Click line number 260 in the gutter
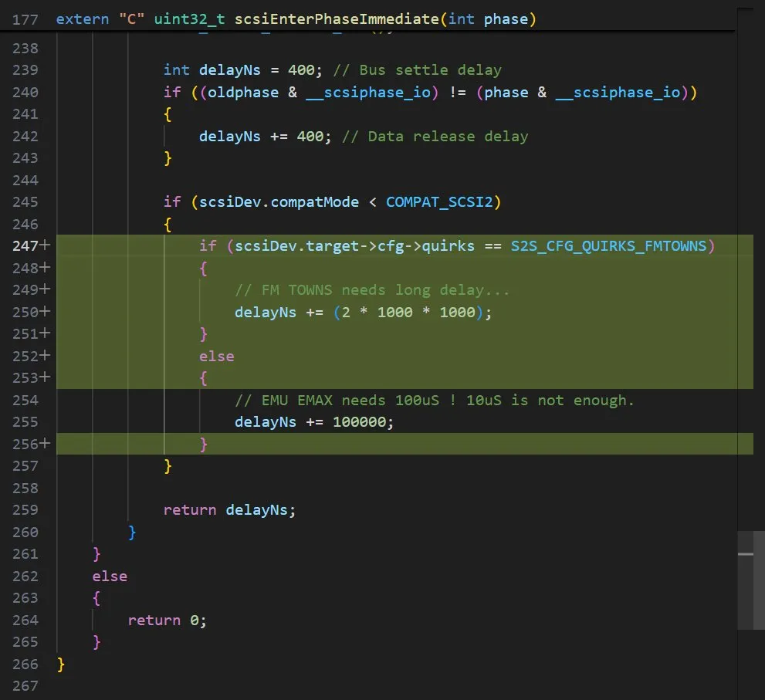The height and width of the screenshot is (700, 765). pyautogui.click(x=25, y=533)
